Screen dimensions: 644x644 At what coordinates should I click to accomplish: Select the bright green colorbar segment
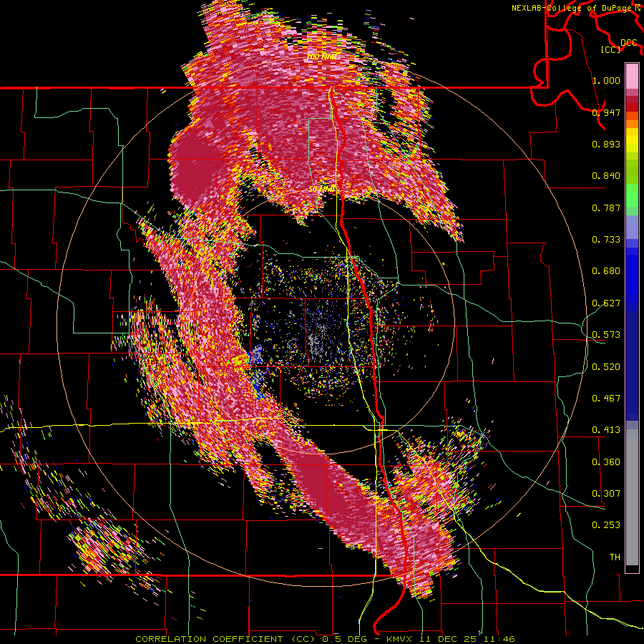coord(632,195)
